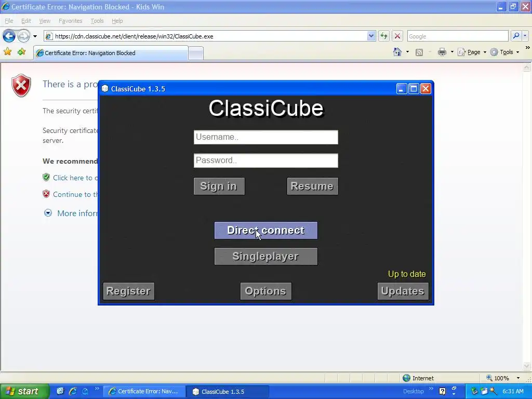Click the Sign in button

[x=219, y=187]
